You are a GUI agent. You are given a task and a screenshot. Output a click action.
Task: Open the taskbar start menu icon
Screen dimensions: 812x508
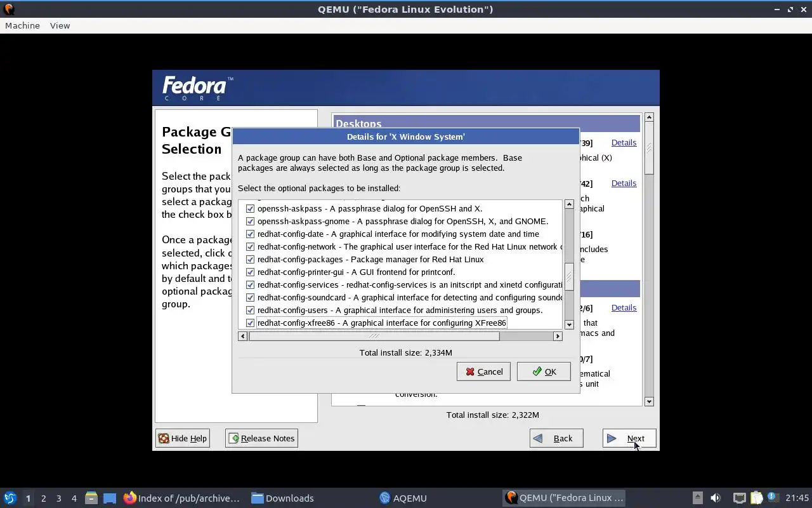(10, 498)
